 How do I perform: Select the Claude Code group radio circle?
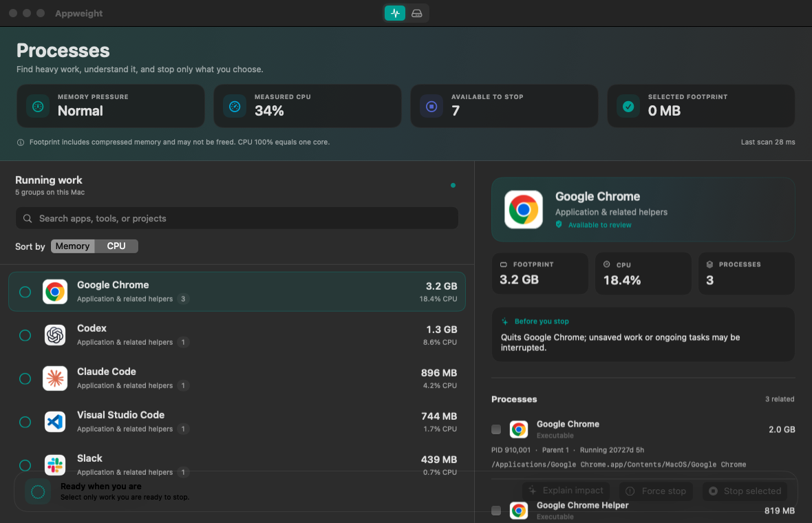[25, 379]
